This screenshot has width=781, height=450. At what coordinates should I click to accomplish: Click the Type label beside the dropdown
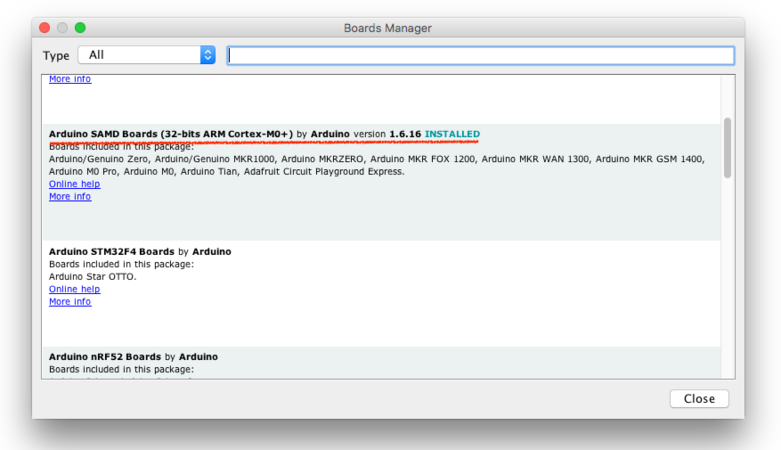tap(56, 55)
